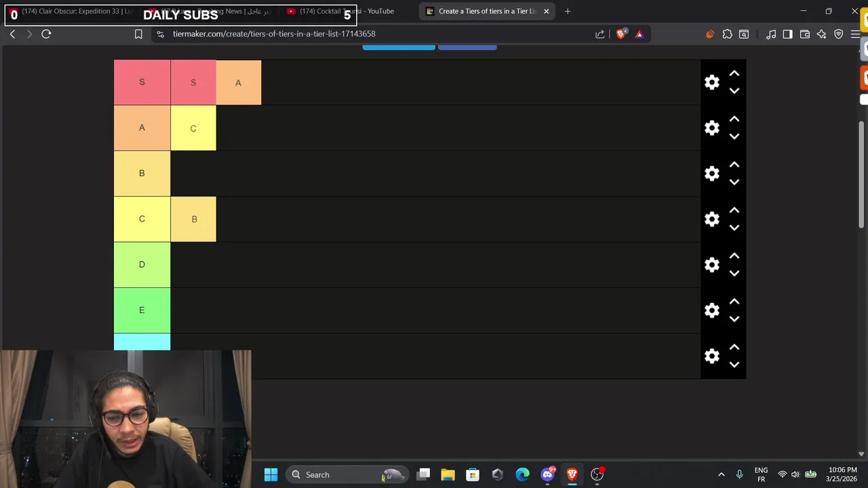Pick the S item inside the S row

click(x=193, y=82)
